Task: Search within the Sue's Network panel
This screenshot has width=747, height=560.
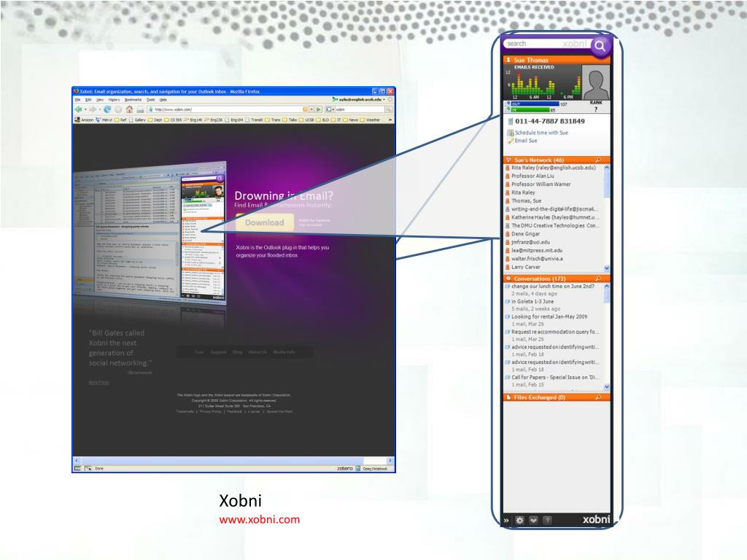Action: point(598,160)
